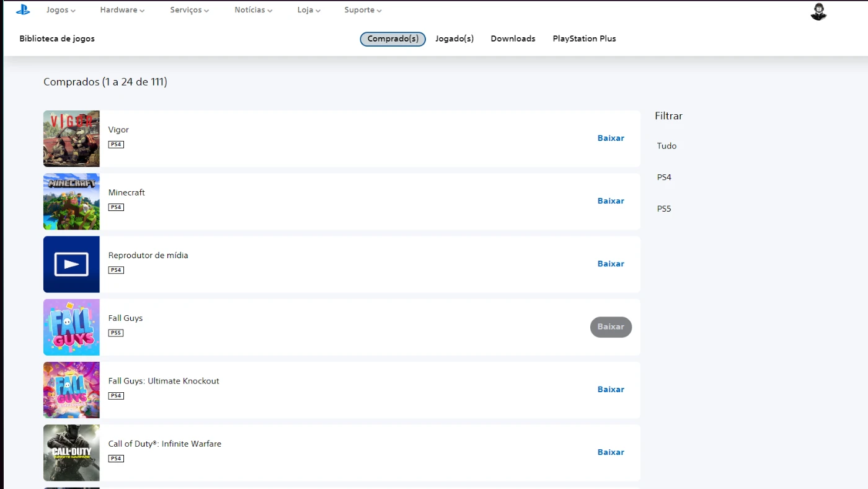
Task: Switch to the PlayStation Plus tab
Action: pos(584,38)
